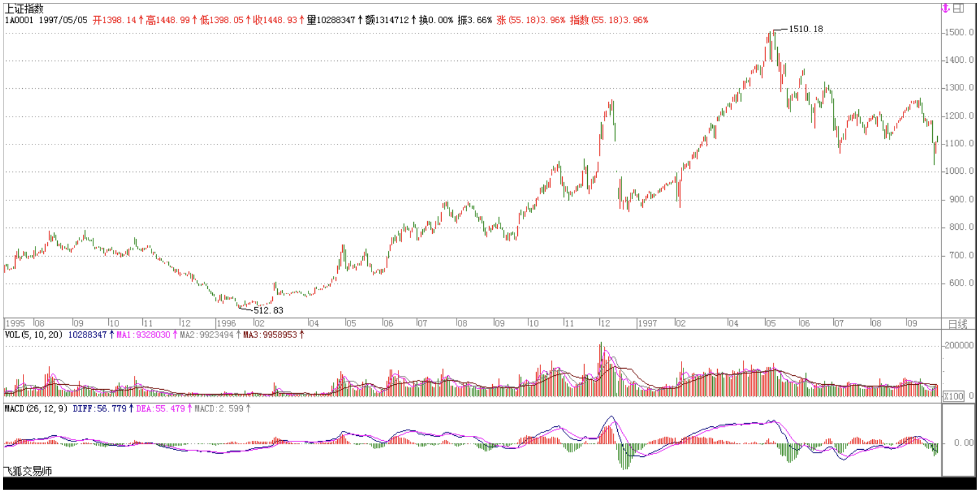The image size is (980, 493).
Task: Click the MA1 volume average value
Action: coord(143,335)
